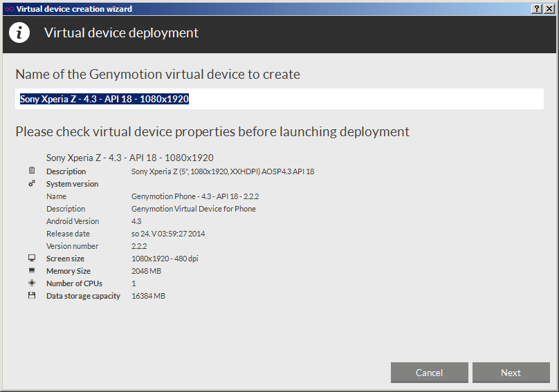The height and width of the screenshot is (392, 559).
Task: Click the 'Data storage capacity' label
Action: 84,296
